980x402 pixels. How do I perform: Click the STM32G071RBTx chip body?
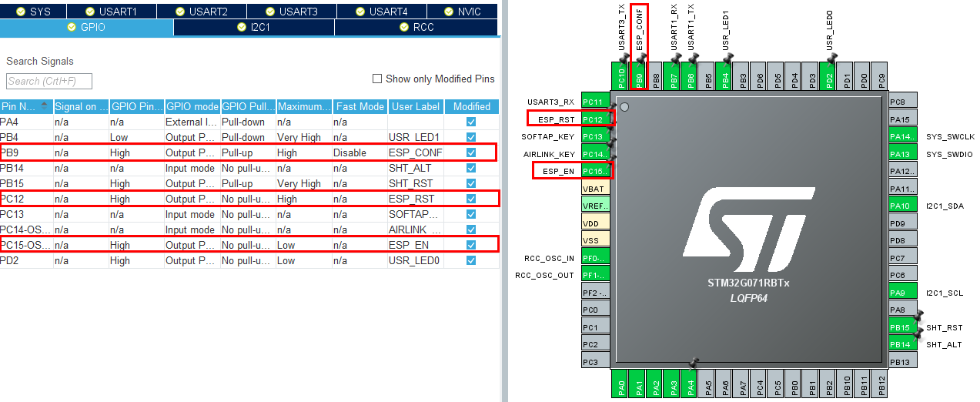click(748, 229)
